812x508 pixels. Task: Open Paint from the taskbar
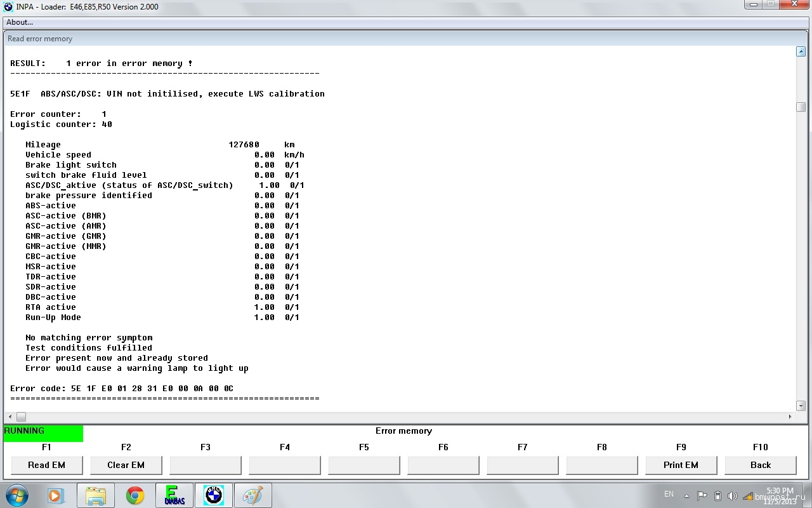(253, 495)
